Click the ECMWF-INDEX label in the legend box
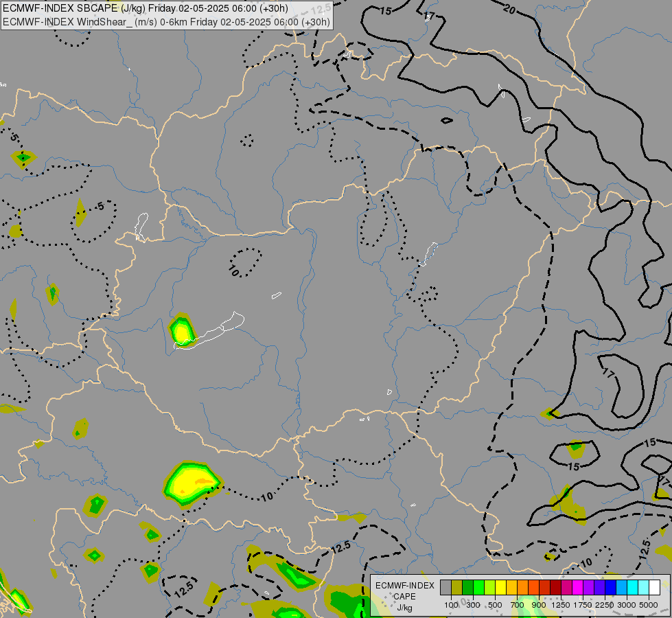This screenshot has width=672, height=618. 404,586
